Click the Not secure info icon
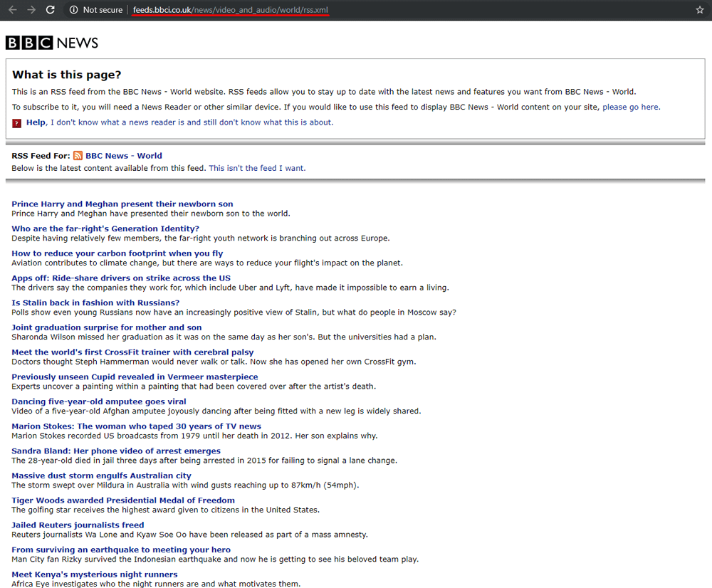Image resolution: width=712 pixels, height=588 pixels. 73,10
